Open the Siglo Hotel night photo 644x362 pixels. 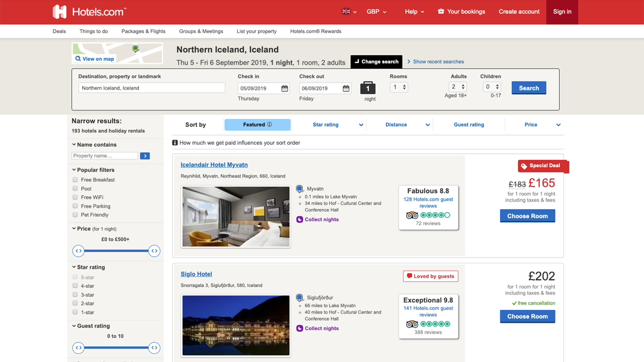(236, 326)
